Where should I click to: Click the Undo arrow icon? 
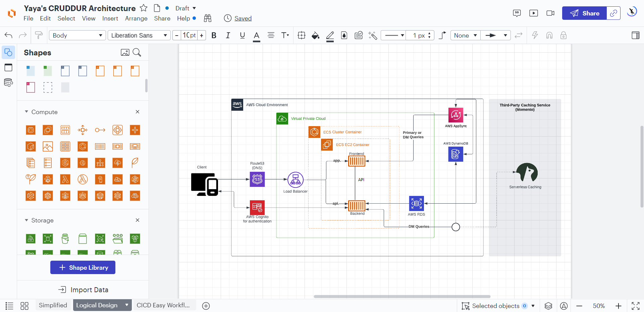tap(9, 35)
